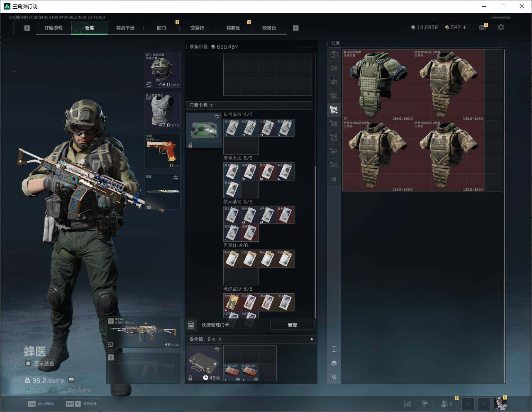Select the yellow keycard in 潮汐监狱 section
532x412 pixels.
tap(232, 302)
